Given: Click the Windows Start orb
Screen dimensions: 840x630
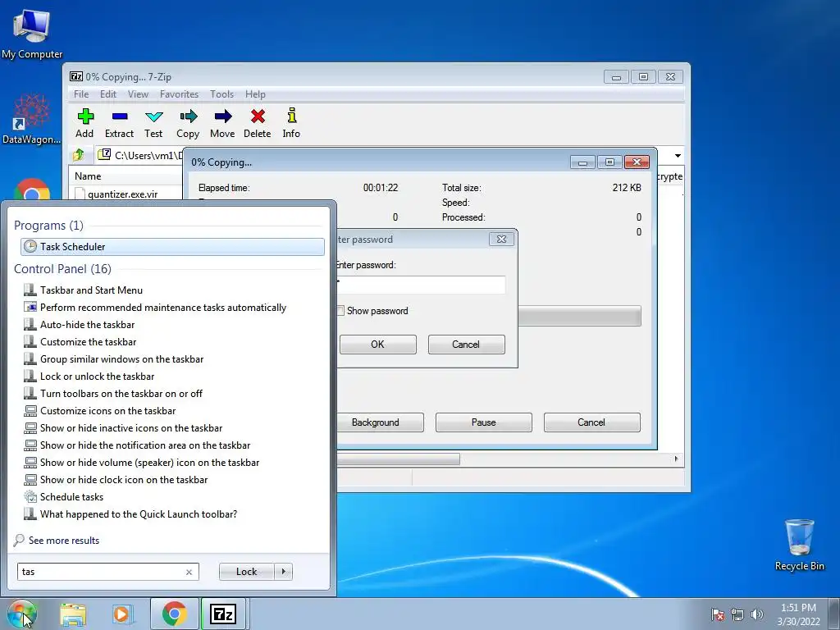Looking at the screenshot, I should (22, 614).
